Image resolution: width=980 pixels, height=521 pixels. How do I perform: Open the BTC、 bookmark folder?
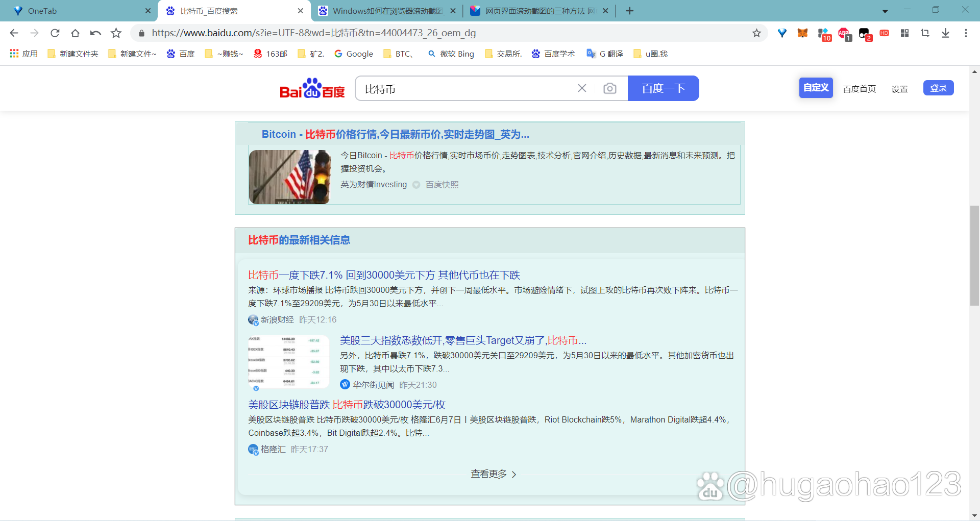click(x=398, y=54)
